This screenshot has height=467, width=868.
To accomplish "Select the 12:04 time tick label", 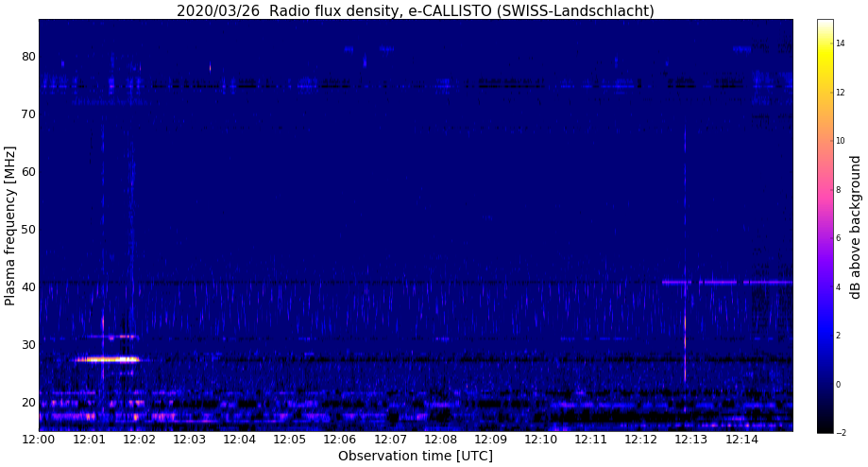I will (240, 440).
